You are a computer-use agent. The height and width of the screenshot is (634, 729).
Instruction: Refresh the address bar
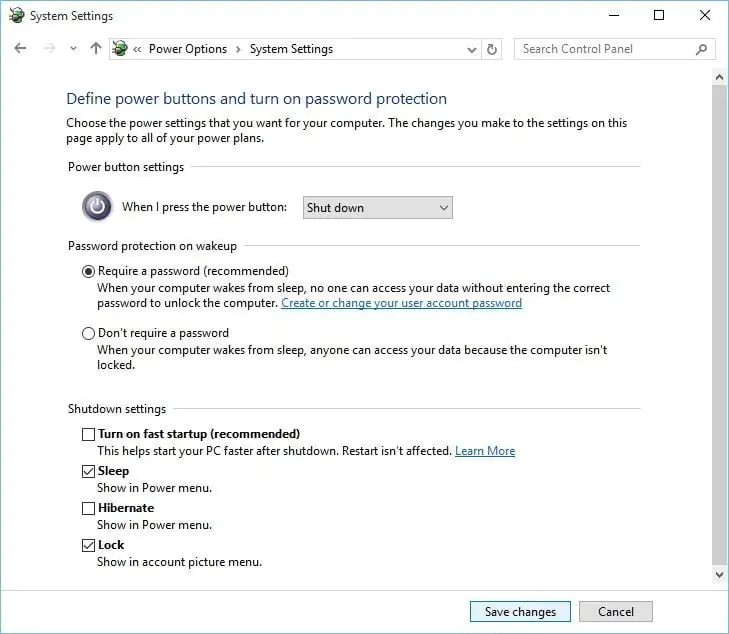491,49
